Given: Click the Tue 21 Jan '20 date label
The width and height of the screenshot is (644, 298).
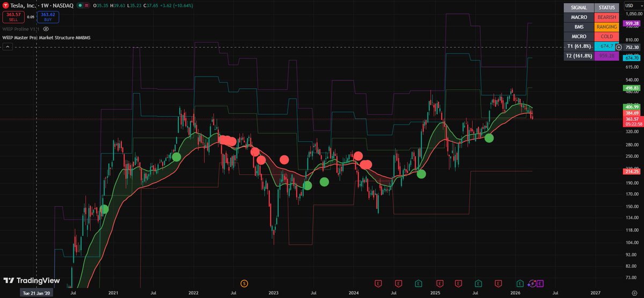Looking at the screenshot, I should click(36, 294).
